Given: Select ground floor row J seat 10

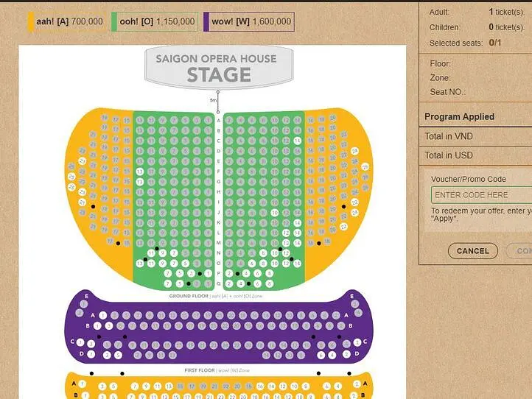Looking at the screenshot, I should coord(275,212).
